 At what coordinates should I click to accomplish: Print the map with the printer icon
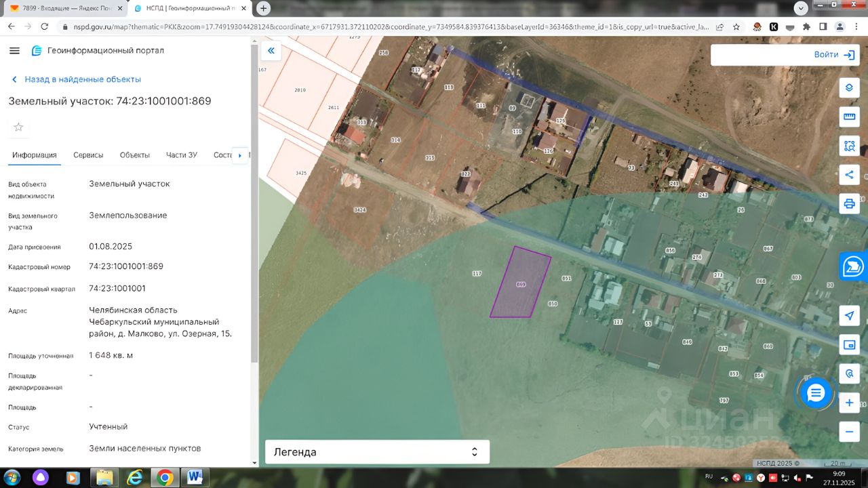(849, 203)
